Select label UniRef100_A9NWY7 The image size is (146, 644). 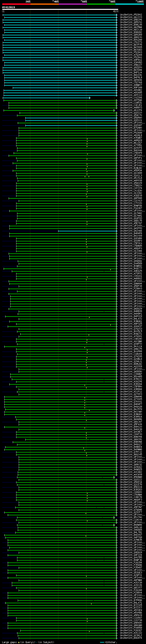click(131, 85)
